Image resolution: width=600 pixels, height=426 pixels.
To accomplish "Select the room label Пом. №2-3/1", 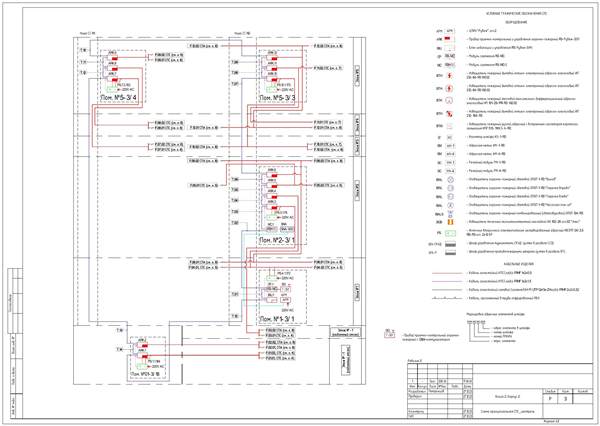I will pos(277,240).
